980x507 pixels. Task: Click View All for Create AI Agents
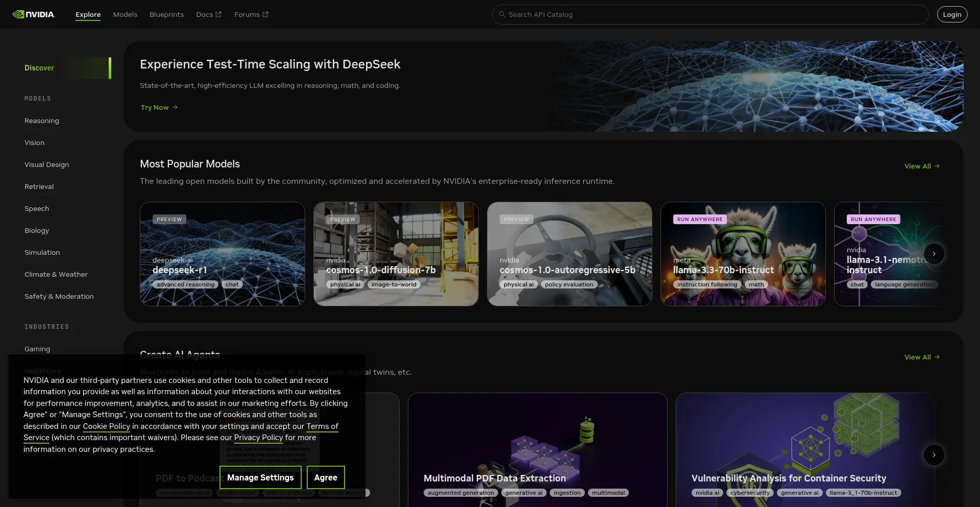(922, 357)
